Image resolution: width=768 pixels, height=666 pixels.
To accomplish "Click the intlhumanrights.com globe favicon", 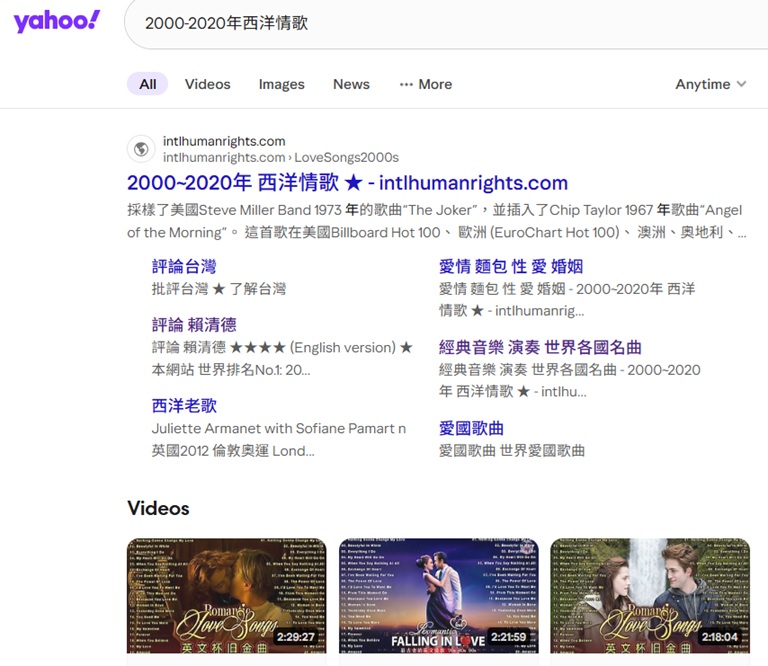I will [141, 149].
